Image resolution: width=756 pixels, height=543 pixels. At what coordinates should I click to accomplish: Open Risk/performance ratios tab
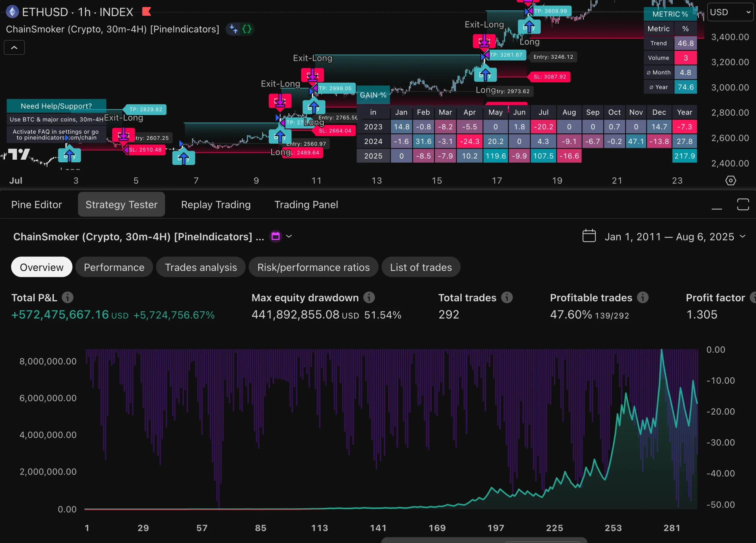(313, 267)
